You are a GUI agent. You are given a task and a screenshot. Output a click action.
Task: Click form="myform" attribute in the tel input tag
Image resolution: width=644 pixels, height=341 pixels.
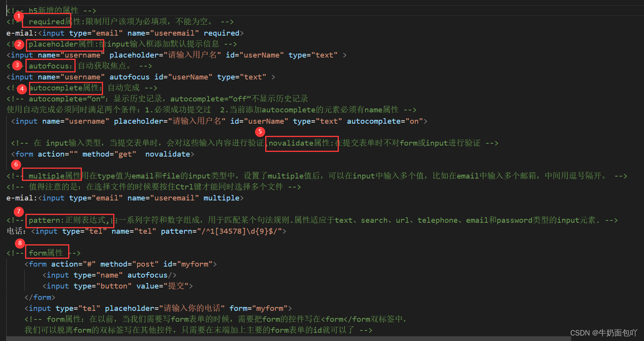click(x=259, y=309)
